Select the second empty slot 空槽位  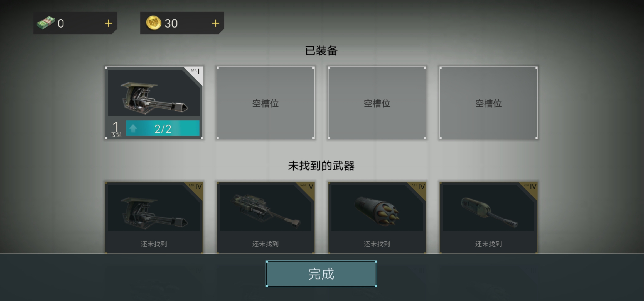pyautogui.click(x=266, y=103)
